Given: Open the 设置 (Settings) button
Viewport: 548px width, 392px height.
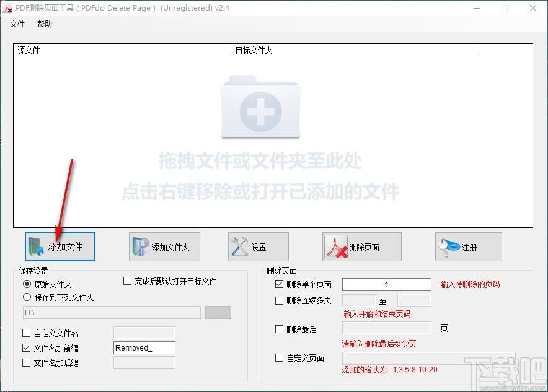Looking at the screenshot, I should tap(259, 247).
